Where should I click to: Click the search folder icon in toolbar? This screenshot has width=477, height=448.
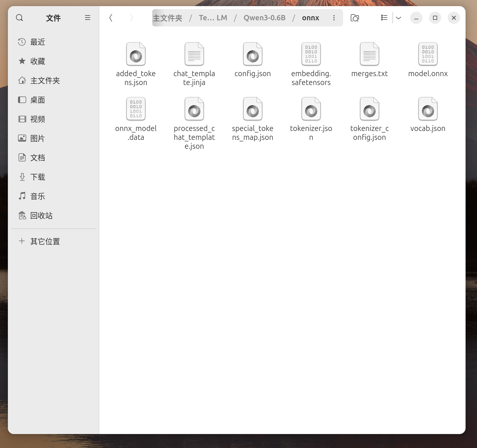[x=355, y=18]
